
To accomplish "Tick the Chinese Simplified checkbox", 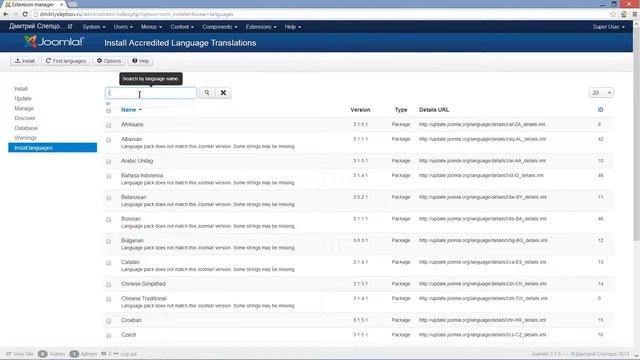I will pyautogui.click(x=109, y=284).
